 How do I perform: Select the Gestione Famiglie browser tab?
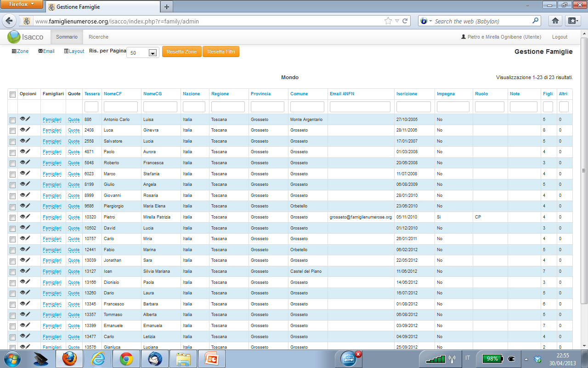(x=102, y=7)
